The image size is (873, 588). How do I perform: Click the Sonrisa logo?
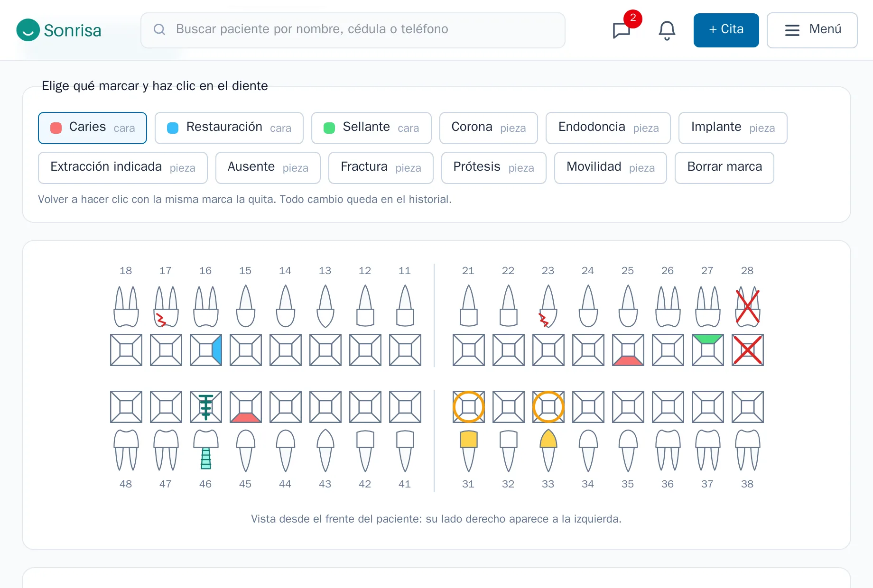59,30
